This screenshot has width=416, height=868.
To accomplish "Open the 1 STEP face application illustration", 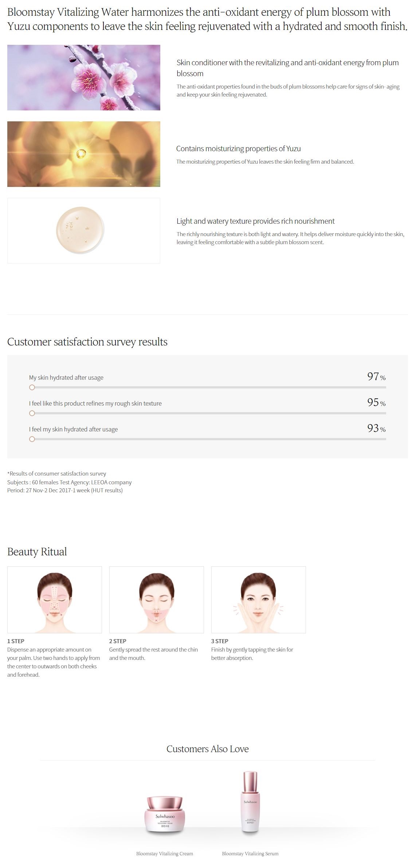I will [55, 600].
